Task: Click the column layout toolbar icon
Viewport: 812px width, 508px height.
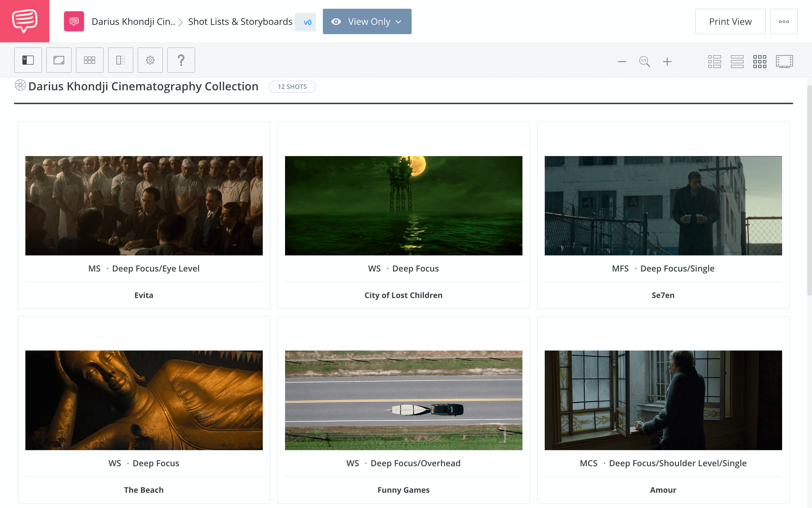Action: coord(120,60)
